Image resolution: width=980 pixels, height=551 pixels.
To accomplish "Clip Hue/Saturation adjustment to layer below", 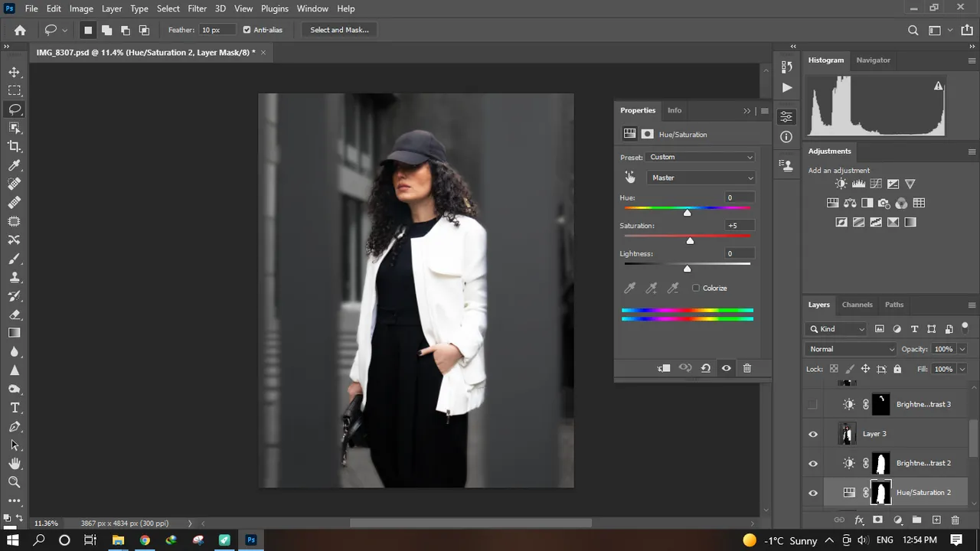I will (664, 368).
